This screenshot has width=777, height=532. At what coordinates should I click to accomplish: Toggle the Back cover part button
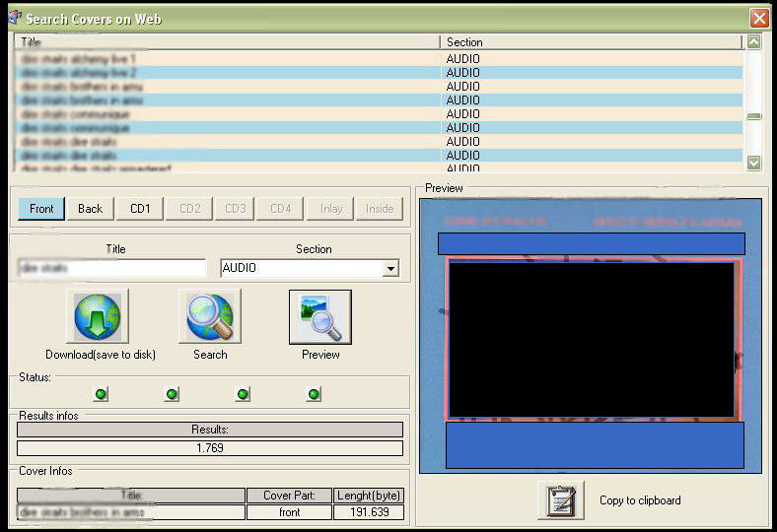click(90, 208)
